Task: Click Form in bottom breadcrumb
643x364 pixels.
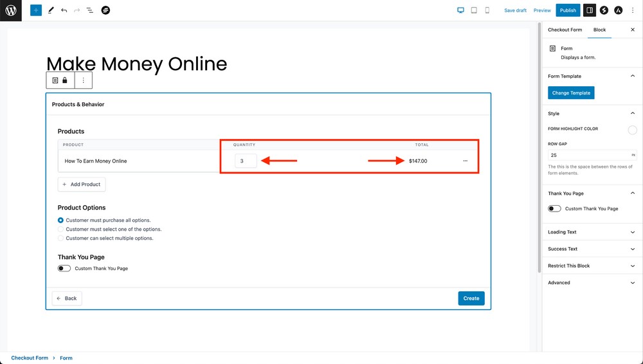Action: click(x=66, y=358)
